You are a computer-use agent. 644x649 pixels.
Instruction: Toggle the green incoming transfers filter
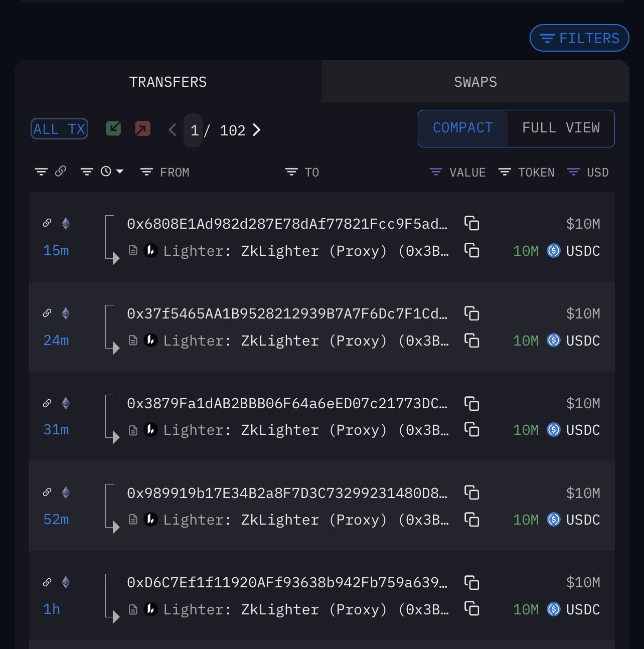point(113,129)
